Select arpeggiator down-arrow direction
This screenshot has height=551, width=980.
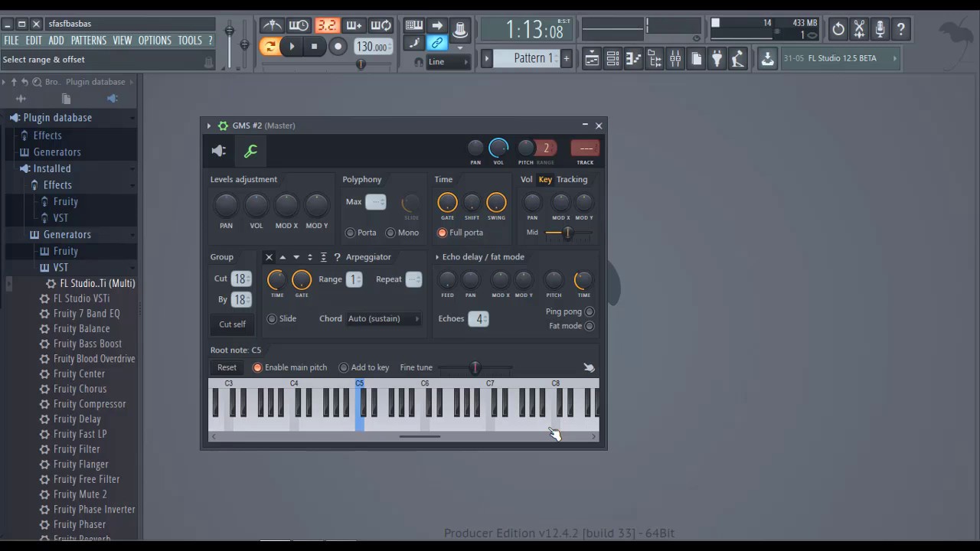(296, 257)
